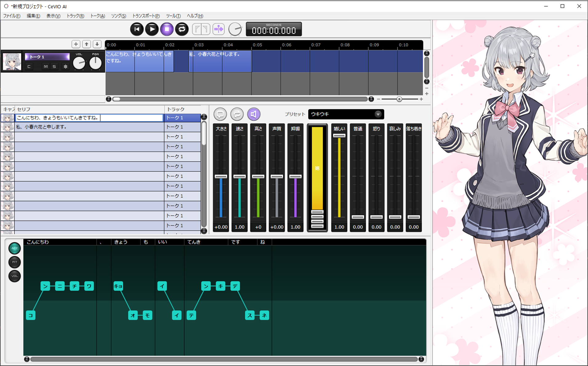Click the accent editor horizontal scrollbar

coord(224,359)
